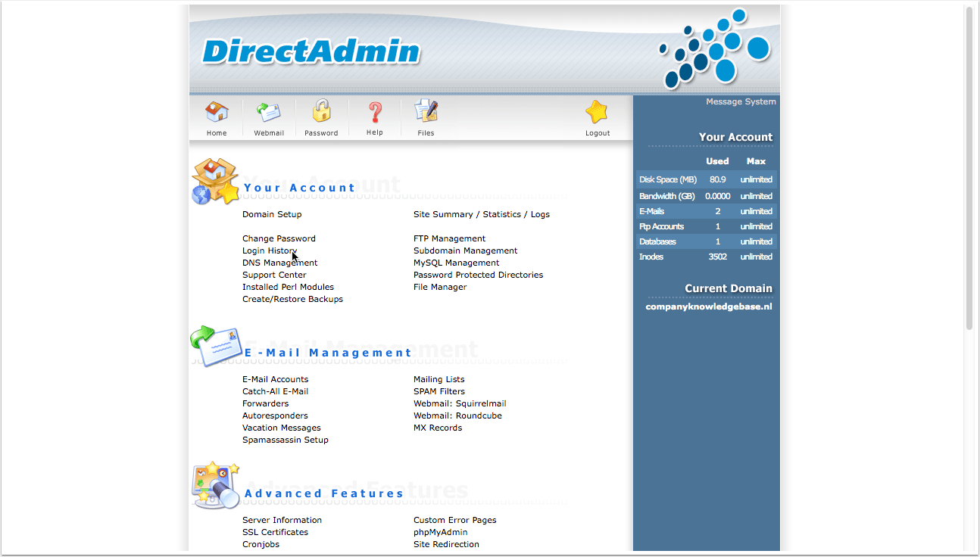
Task: Launch File Manager
Action: click(x=440, y=287)
